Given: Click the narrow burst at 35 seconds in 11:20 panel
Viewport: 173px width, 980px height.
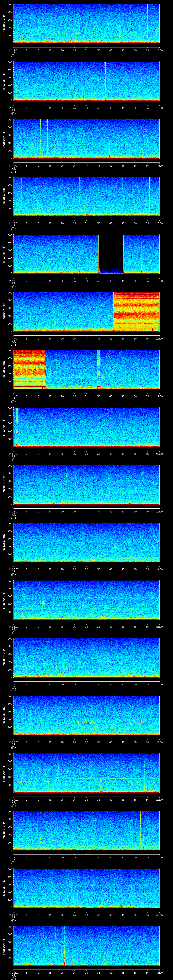Looking at the screenshot, I should (98, 367).
